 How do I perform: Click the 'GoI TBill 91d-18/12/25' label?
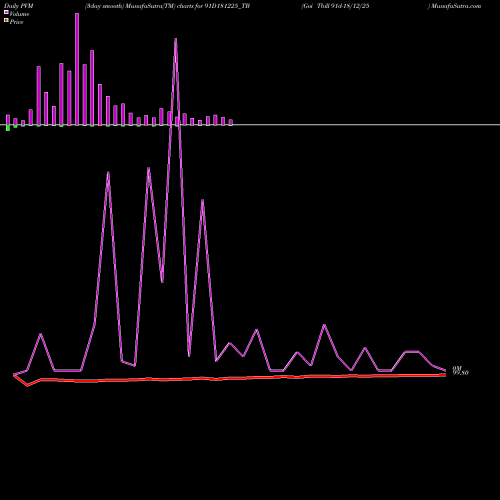pos(335,6)
